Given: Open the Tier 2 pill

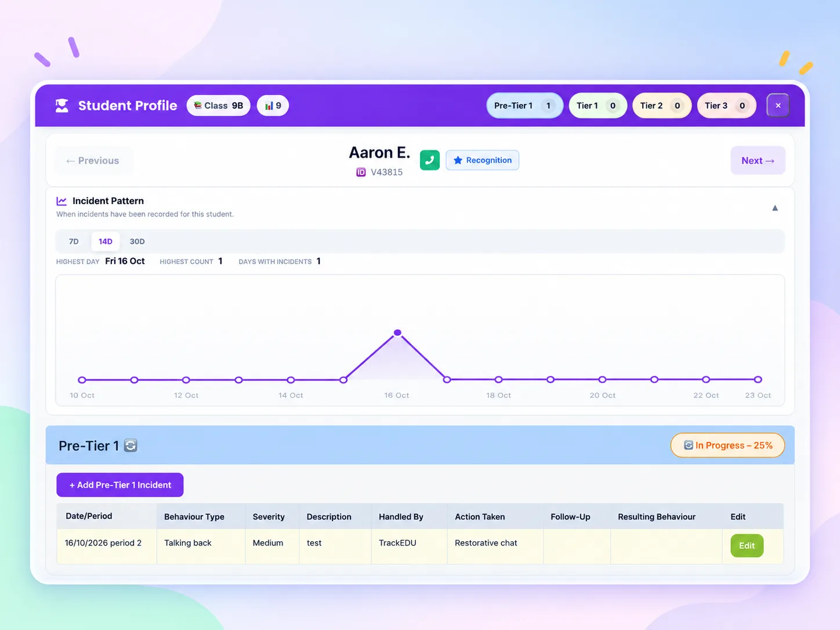Looking at the screenshot, I should 662,106.
